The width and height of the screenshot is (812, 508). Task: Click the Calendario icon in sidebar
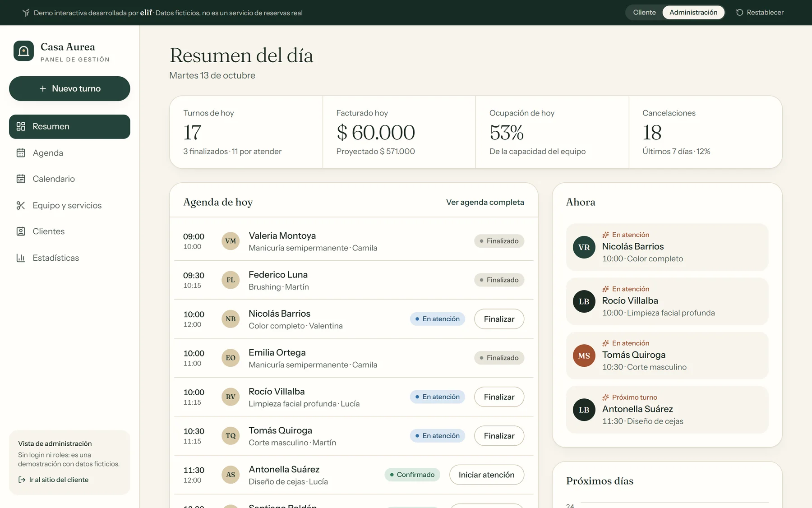[x=21, y=179]
